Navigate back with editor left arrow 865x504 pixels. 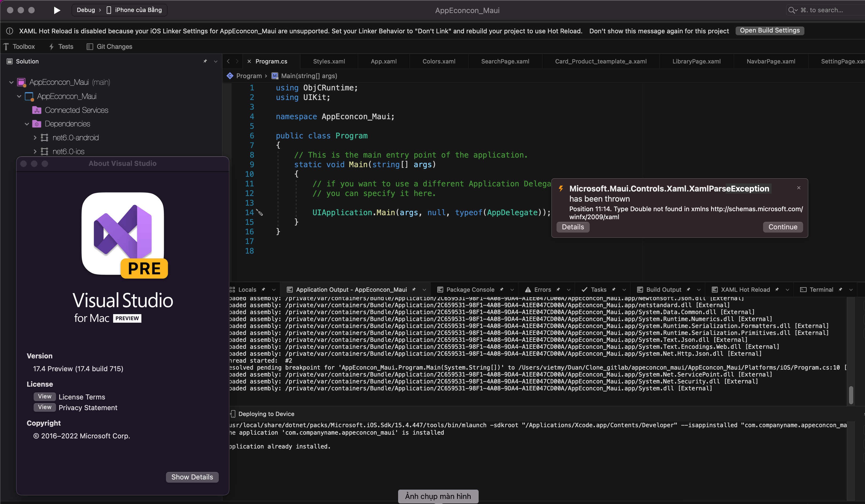click(x=228, y=61)
